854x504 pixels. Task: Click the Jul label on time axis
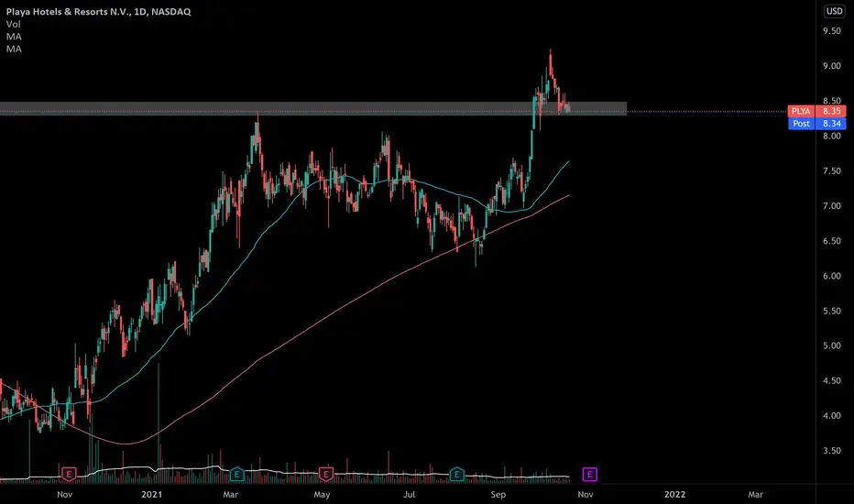[x=409, y=494]
